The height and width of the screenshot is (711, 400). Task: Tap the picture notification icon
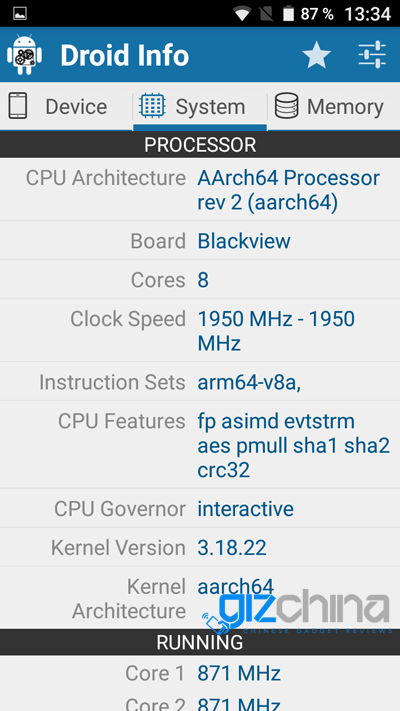(x=20, y=14)
